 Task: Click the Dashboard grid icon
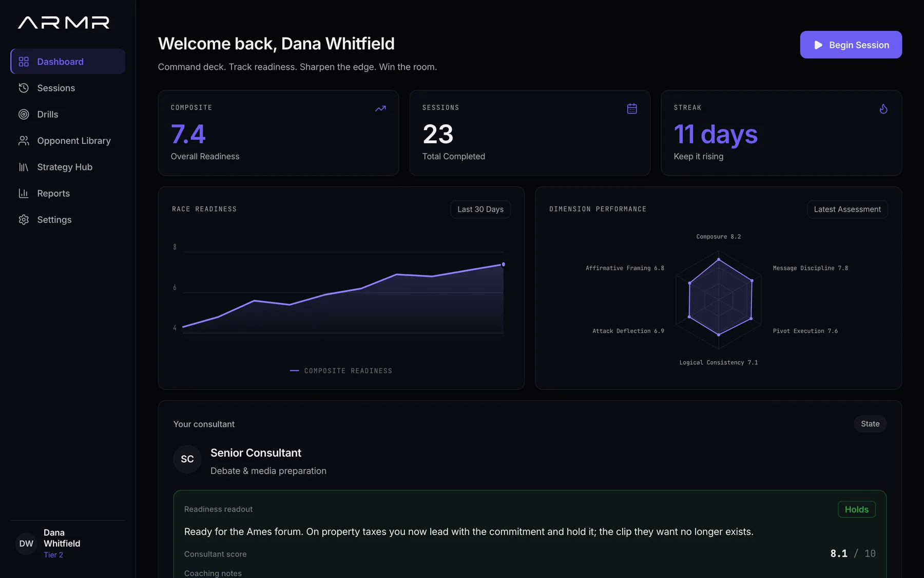[24, 62]
